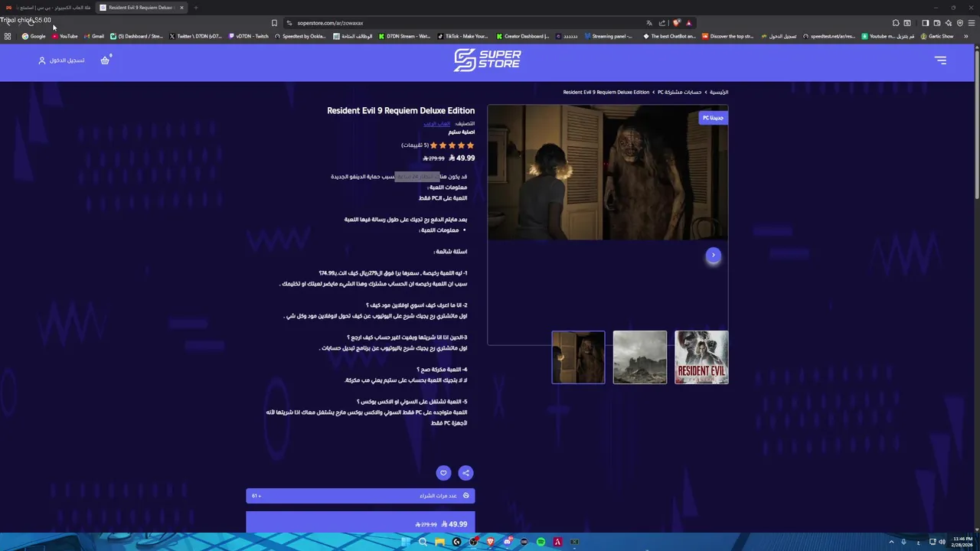
Task: Open Logitech G Hub from taskbar
Action: (x=456, y=542)
